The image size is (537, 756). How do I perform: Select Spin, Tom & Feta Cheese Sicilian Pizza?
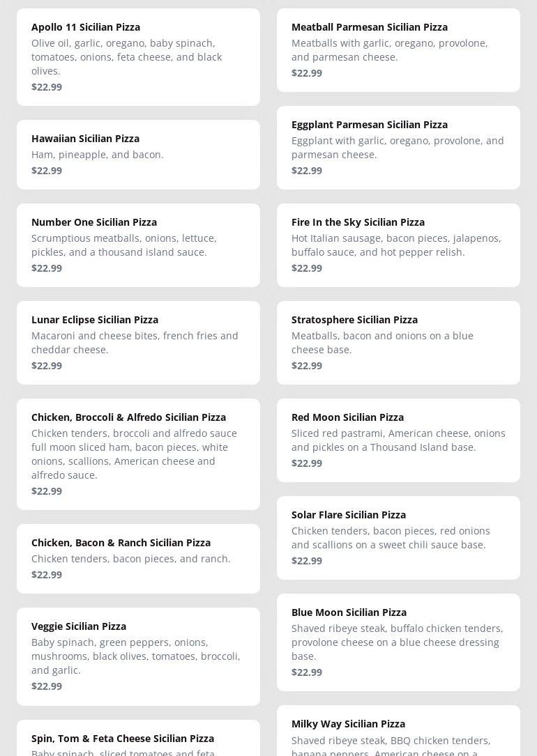[138, 739]
